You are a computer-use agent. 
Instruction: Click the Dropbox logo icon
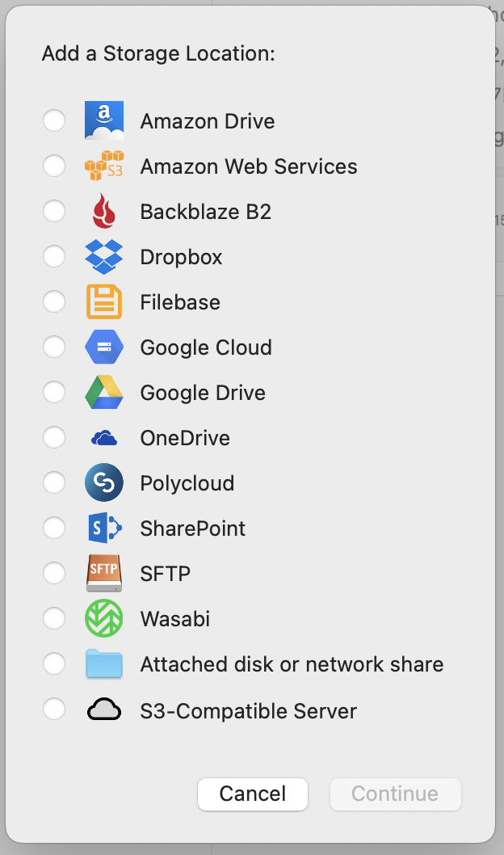(104, 257)
